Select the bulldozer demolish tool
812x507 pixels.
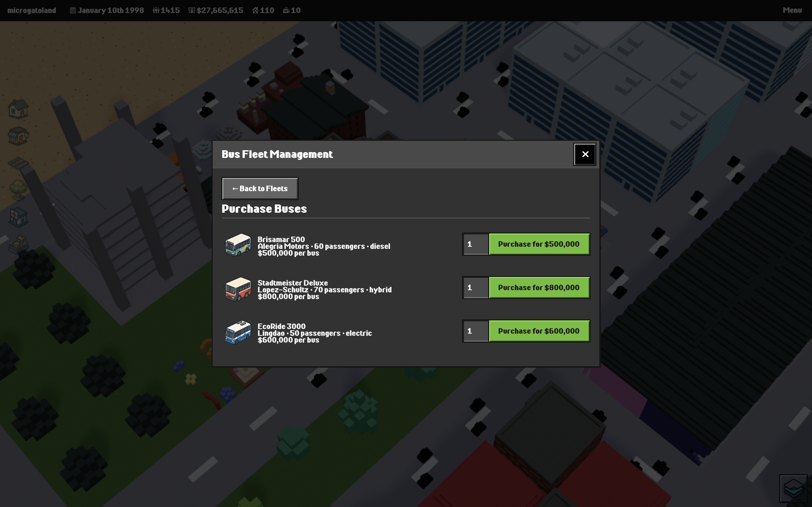18,244
